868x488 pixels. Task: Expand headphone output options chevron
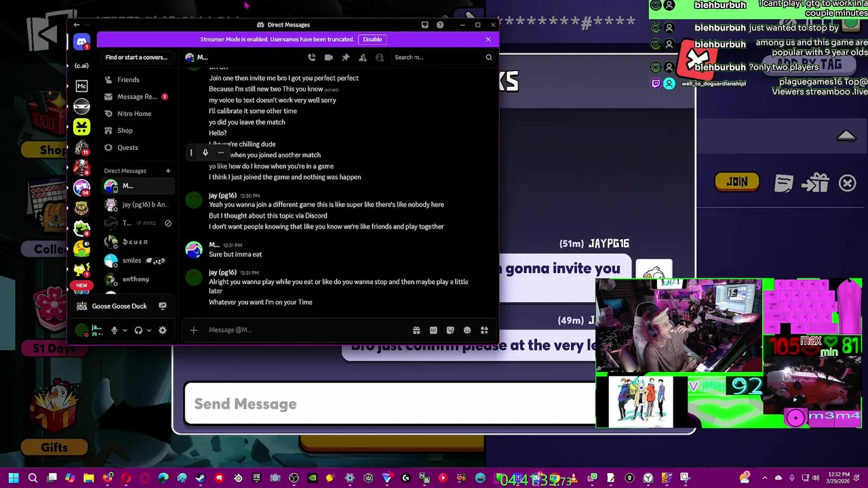(149, 330)
